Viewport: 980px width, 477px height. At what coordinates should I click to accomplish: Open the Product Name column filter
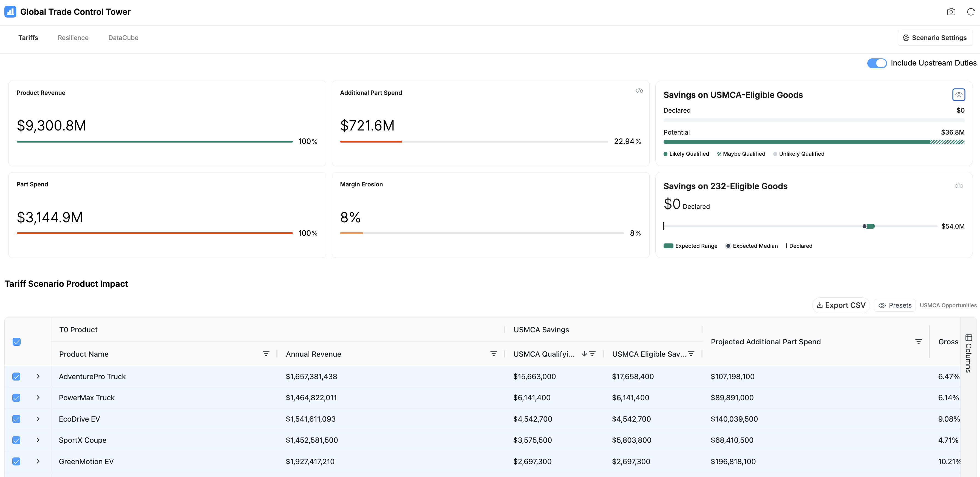[266, 354]
